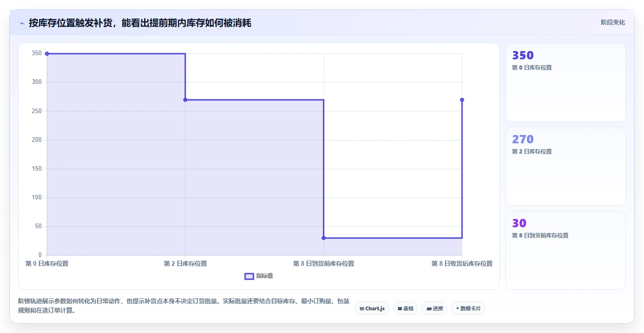Select the 数据卡片 tag pill
The height and width of the screenshot is (333, 644).
click(x=468, y=308)
